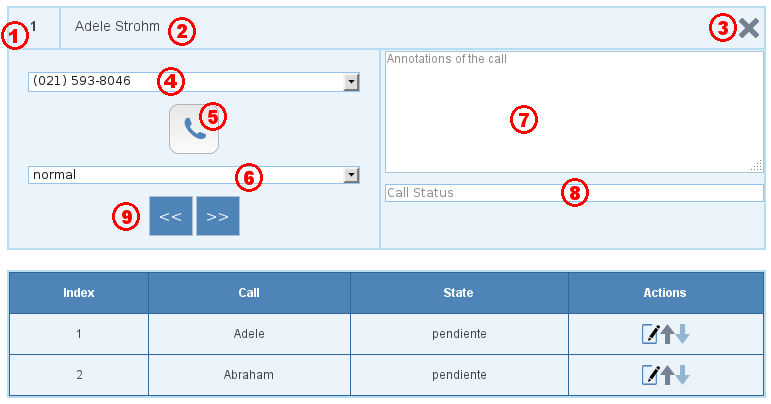Go to previous call with << button
The height and width of the screenshot is (404, 771).
point(170,216)
